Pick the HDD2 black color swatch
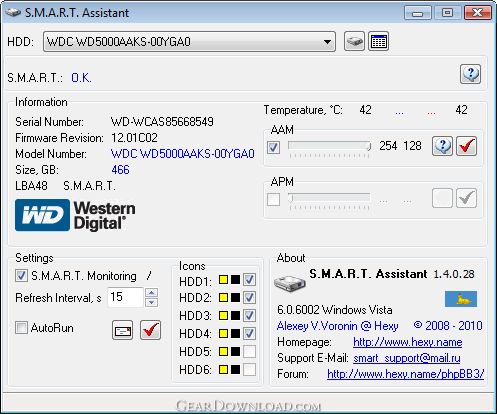 point(235,298)
